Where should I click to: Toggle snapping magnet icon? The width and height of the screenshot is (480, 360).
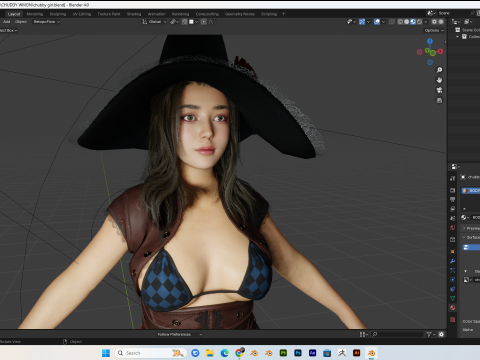[184, 22]
